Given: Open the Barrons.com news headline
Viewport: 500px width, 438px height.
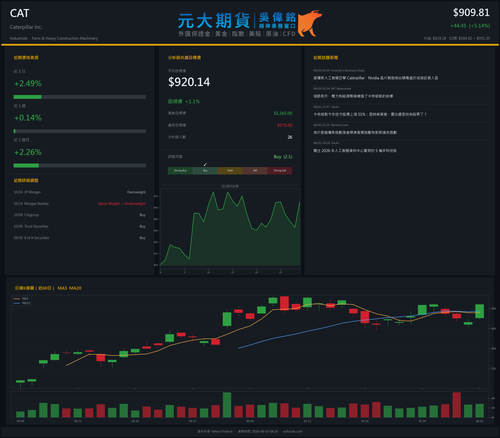Looking at the screenshot, I should point(355,132).
